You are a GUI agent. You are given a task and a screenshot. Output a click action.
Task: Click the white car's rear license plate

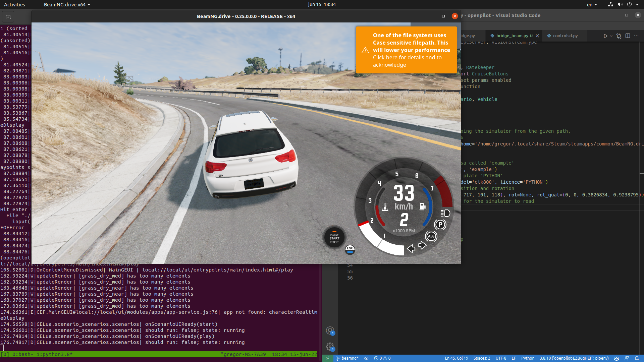click(x=254, y=184)
